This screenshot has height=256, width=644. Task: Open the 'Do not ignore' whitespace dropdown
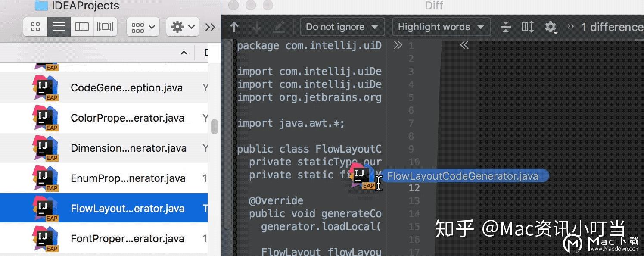coord(342,27)
